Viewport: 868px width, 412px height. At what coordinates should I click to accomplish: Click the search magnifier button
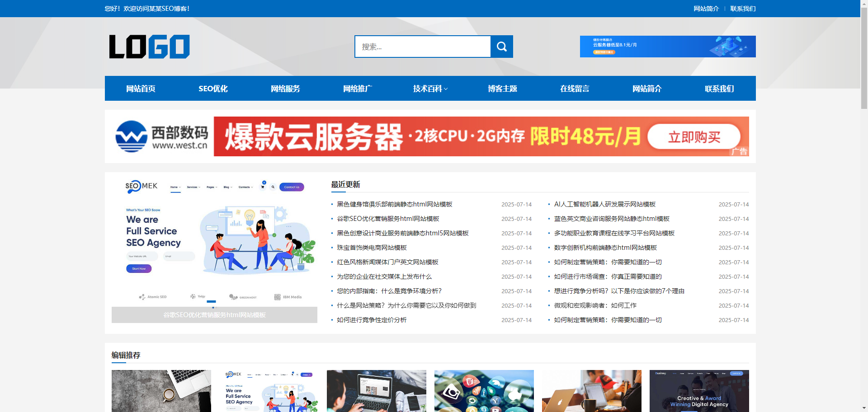(x=502, y=47)
